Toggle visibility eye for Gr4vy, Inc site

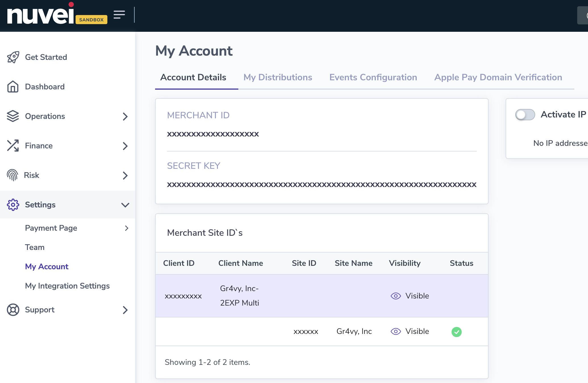396,331
